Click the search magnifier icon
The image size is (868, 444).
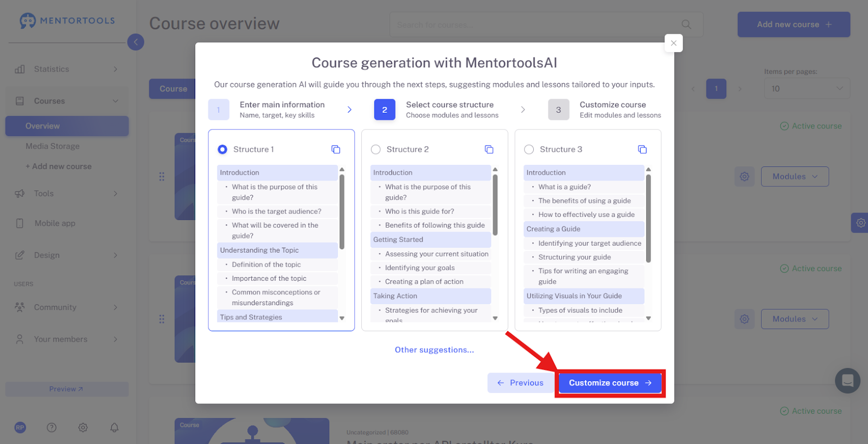coord(686,24)
